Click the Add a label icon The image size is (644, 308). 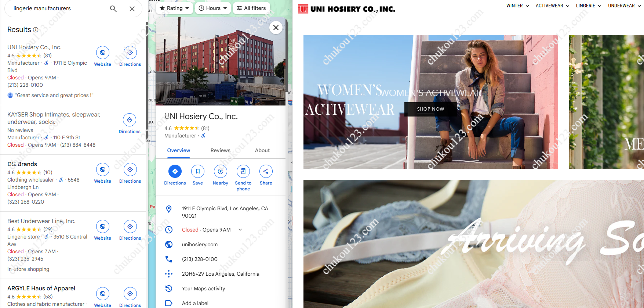[x=169, y=303]
